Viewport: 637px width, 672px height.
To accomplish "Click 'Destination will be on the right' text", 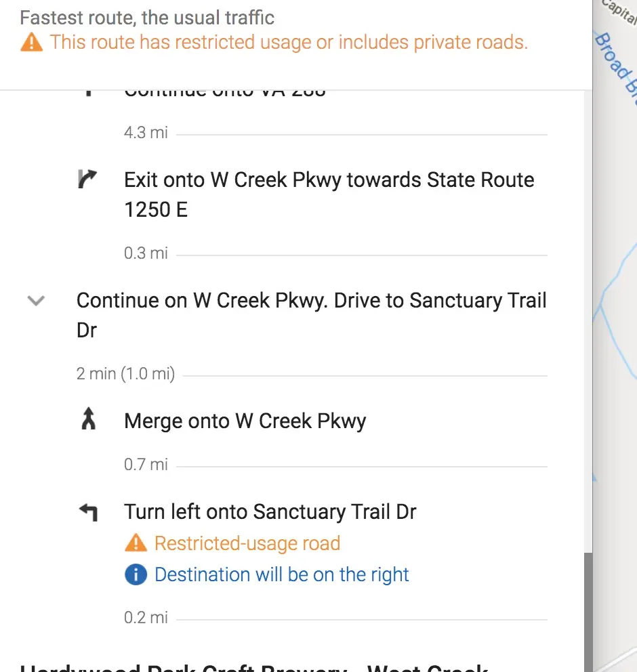I will (282, 574).
